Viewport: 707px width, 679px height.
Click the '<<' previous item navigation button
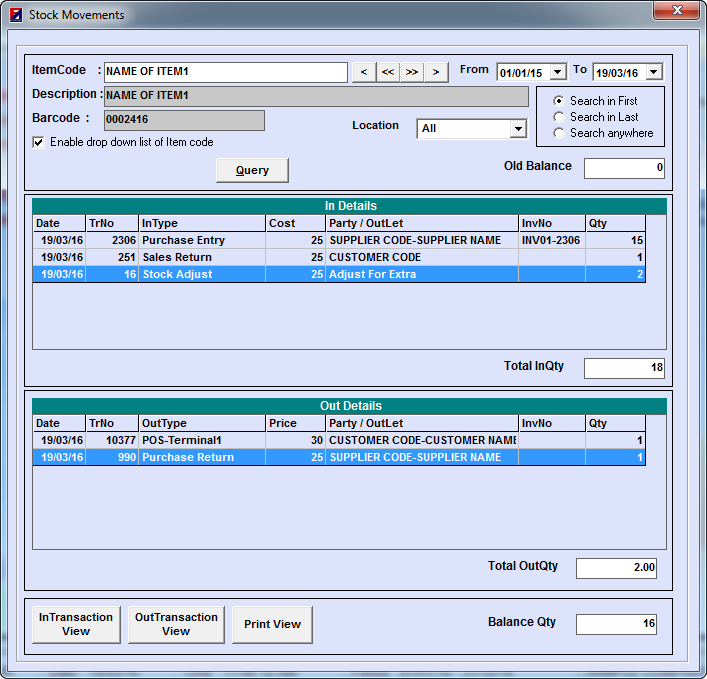pyautogui.click(x=387, y=72)
